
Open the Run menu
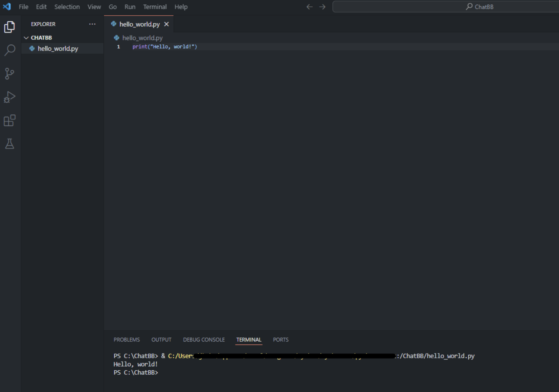[130, 7]
